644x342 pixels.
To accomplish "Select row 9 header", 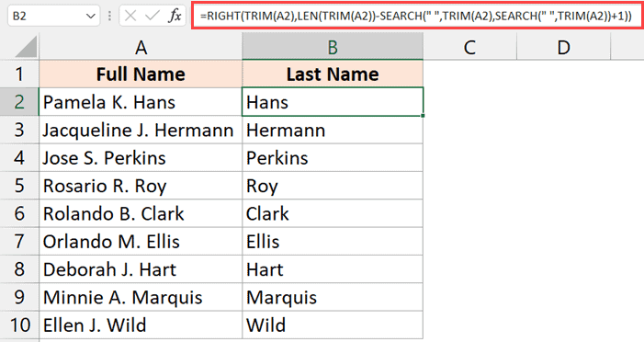I will [19, 297].
